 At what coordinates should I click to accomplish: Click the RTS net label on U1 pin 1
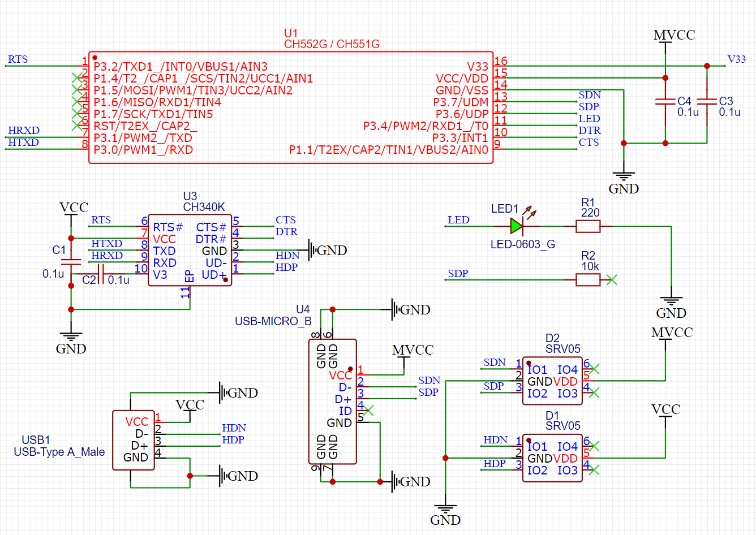point(18,59)
